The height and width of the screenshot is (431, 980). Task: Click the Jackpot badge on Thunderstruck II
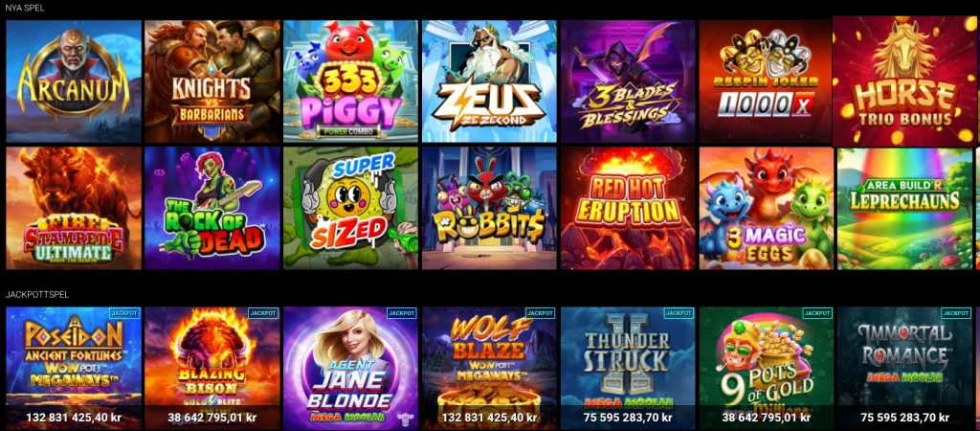[x=679, y=313]
